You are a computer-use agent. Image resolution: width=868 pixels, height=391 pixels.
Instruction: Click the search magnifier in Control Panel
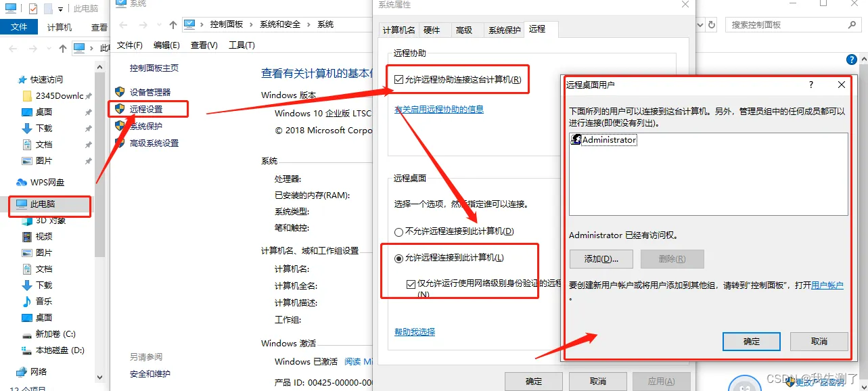point(852,24)
